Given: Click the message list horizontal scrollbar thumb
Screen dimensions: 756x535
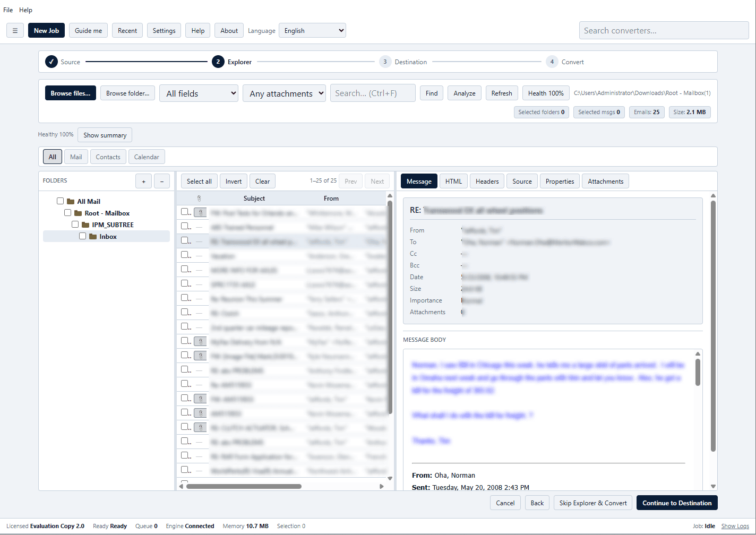Looking at the screenshot, I should [244, 486].
